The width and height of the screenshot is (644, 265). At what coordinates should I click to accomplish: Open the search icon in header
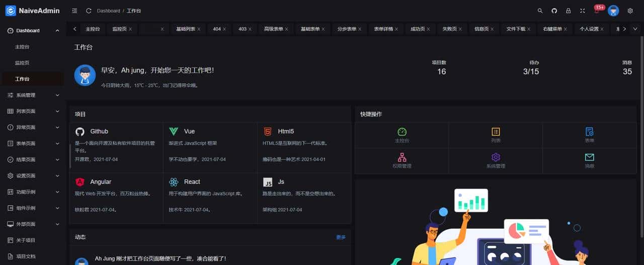(540, 11)
